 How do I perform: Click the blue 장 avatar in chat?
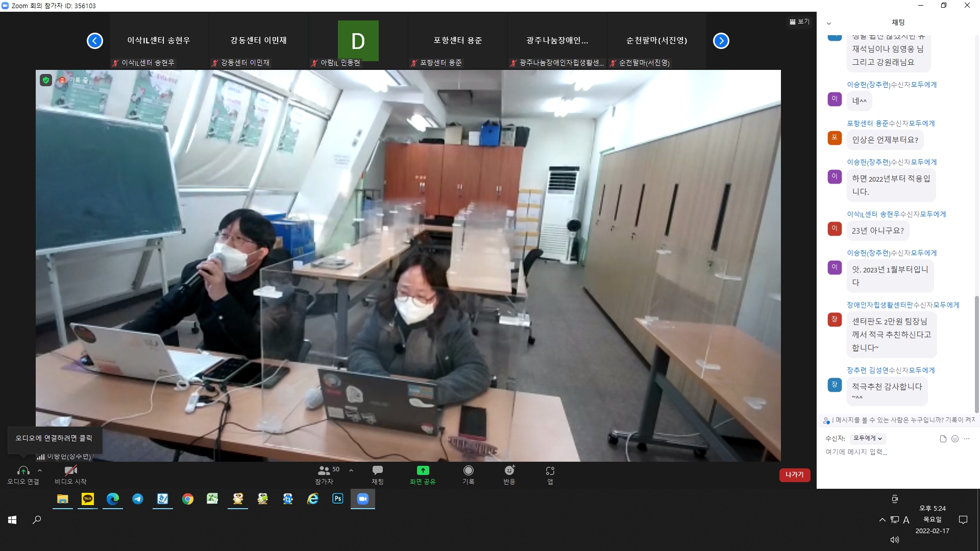tap(835, 385)
